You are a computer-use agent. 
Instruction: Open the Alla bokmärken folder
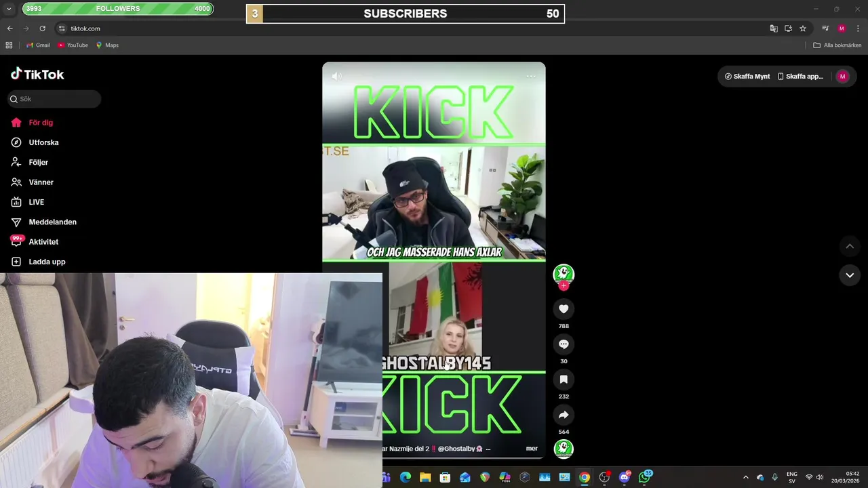coord(837,45)
